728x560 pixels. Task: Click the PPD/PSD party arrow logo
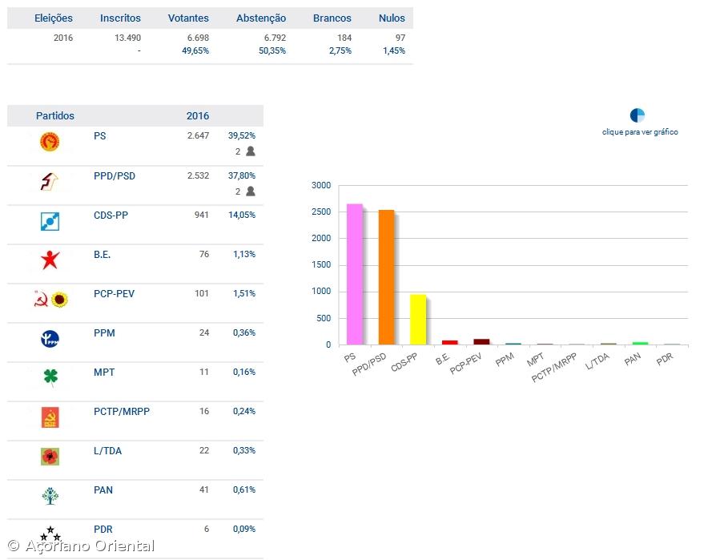[50, 182]
